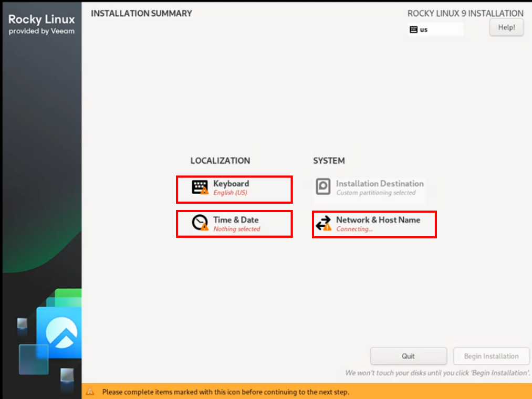This screenshot has height=399, width=532.
Task: Click the "provided by Veeam" sidebar text
Action: click(x=41, y=31)
